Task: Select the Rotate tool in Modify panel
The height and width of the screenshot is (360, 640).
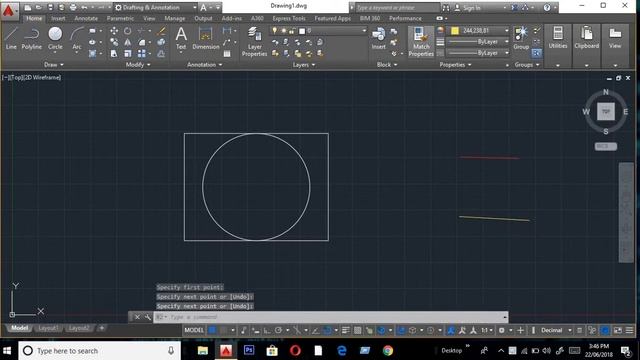Action: [128, 31]
